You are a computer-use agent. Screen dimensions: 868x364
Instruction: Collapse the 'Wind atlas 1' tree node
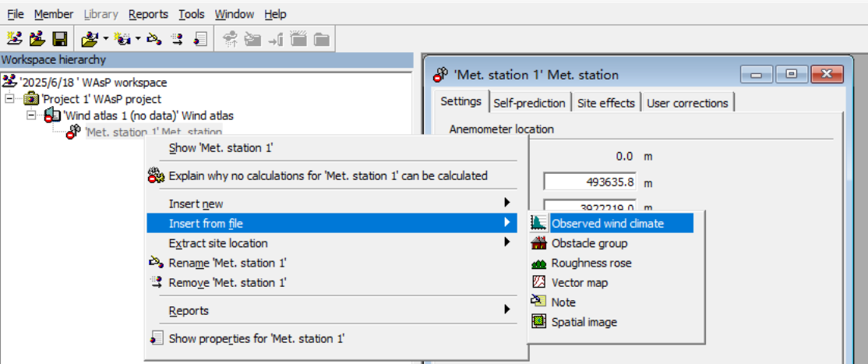coord(31,115)
